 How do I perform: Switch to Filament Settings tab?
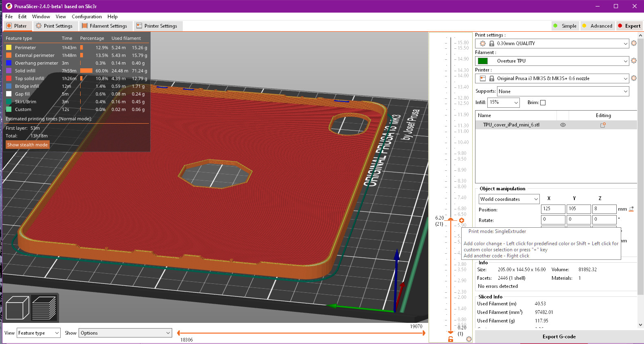[105, 26]
